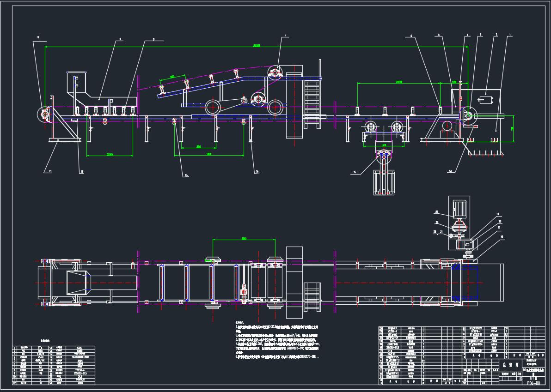Select the parameter table in the bottom-left corner
This screenshot has height=392, width=551.
pyautogui.click(x=53, y=365)
